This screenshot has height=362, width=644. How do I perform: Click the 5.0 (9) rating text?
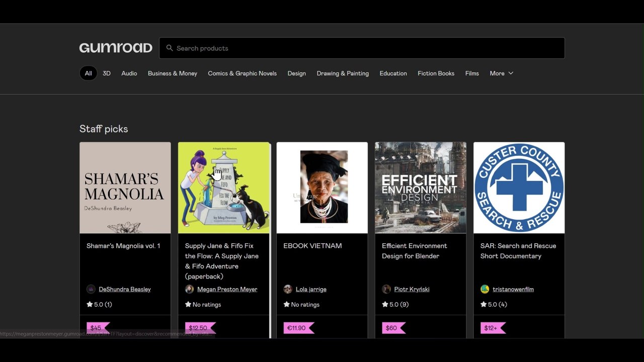(399, 304)
